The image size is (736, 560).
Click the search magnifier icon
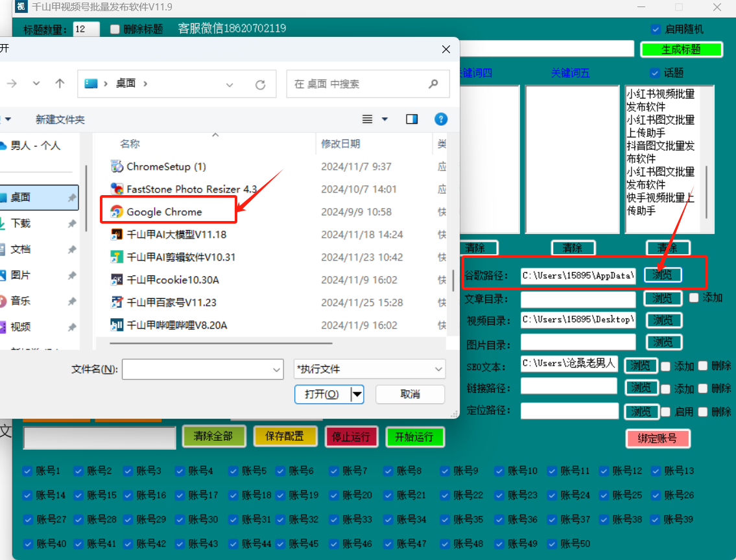pyautogui.click(x=433, y=84)
